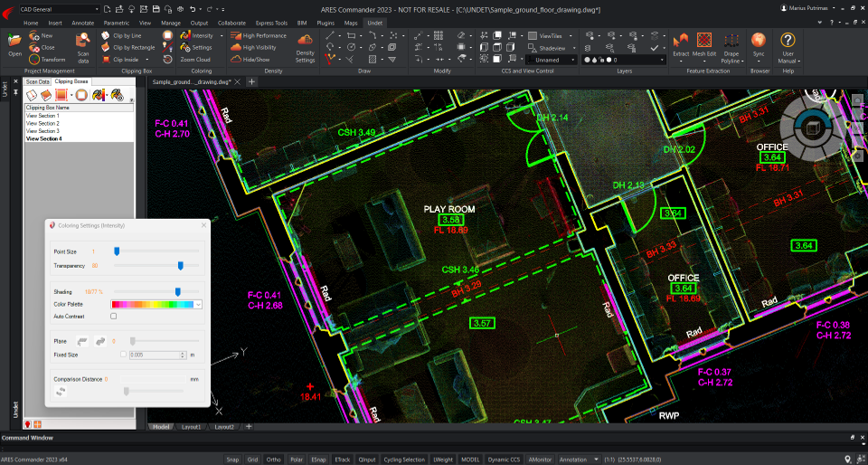Screen dimensions: 868x465
Task: Open the Express Tools ribbon tab
Action: coord(271,24)
